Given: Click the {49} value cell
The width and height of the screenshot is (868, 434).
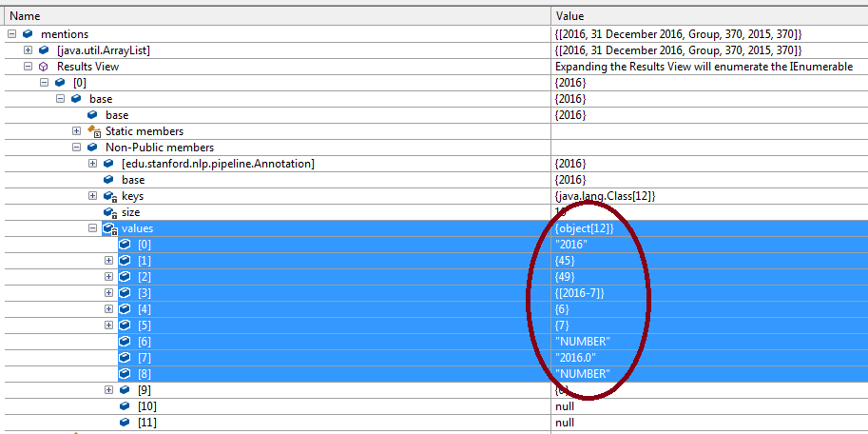Looking at the screenshot, I should click(565, 277).
